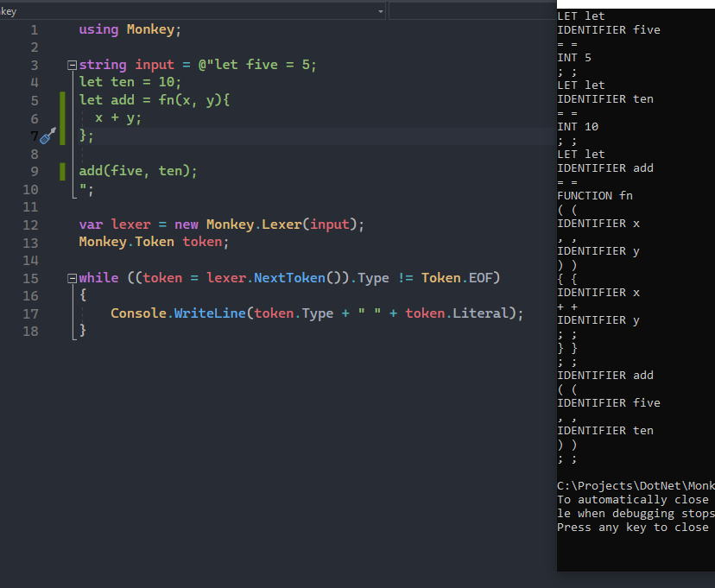The image size is (715, 588).
Task: Click 'Token' type on line 13
Action: pyautogui.click(x=154, y=242)
